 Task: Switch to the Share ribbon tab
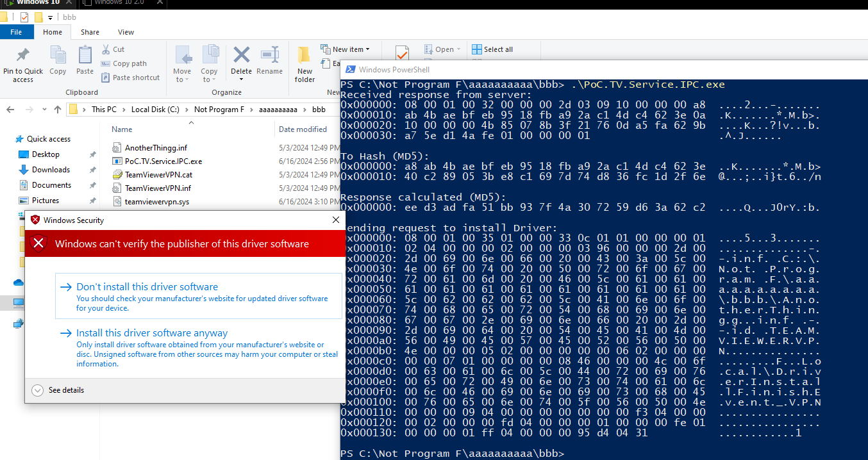(x=90, y=32)
